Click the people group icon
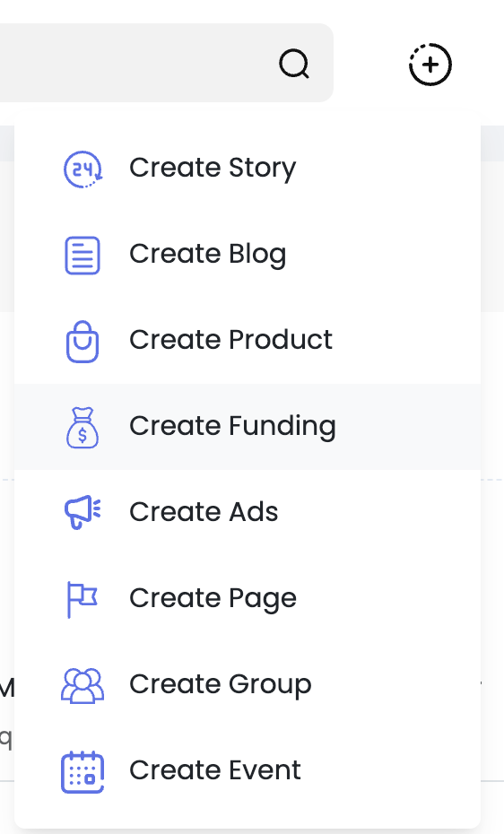 click(x=83, y=686)
